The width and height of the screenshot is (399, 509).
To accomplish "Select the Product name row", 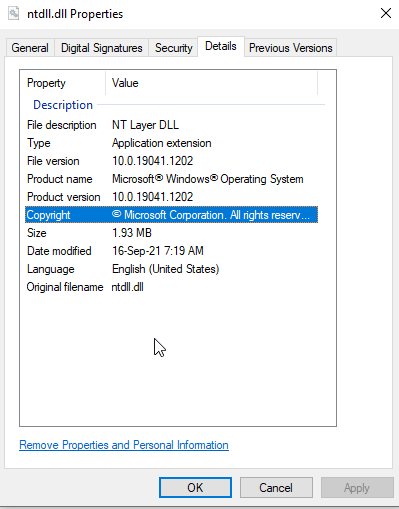I will click(172, 179).
